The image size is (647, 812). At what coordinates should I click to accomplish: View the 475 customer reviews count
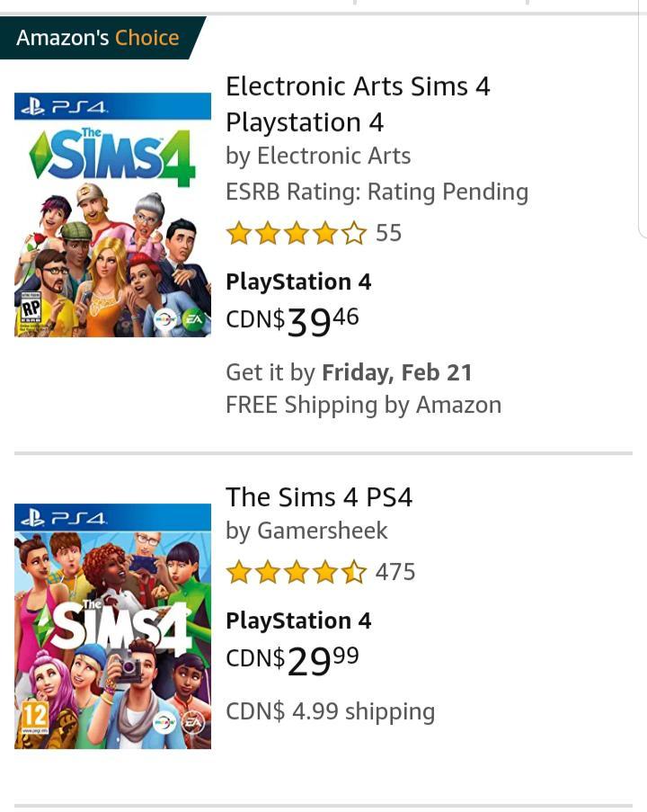(x=395, y=573)
